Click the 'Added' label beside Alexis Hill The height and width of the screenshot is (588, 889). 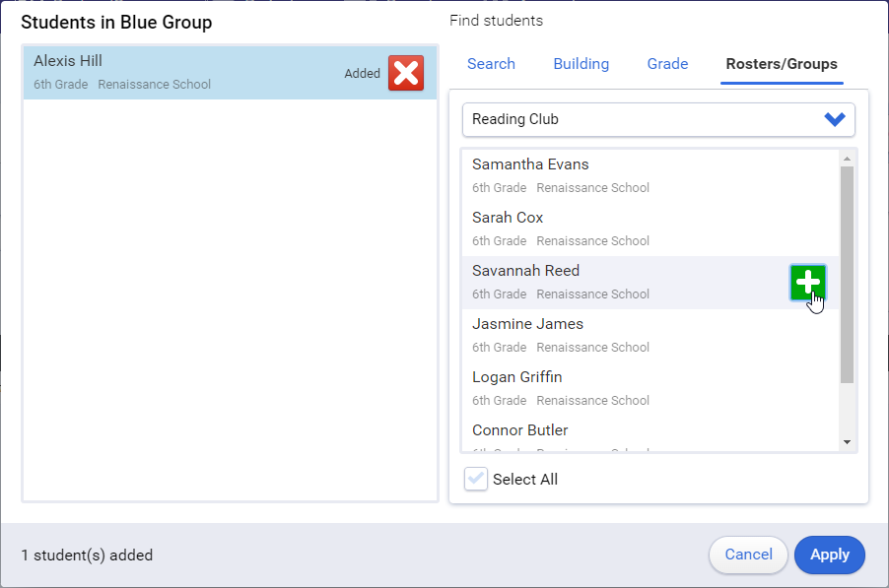click(363, 74)
